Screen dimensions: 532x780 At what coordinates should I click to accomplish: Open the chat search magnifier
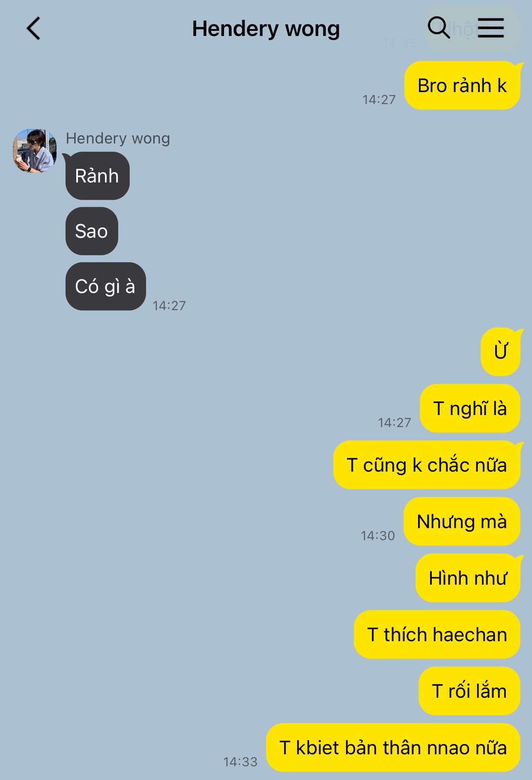click(439, 28)
